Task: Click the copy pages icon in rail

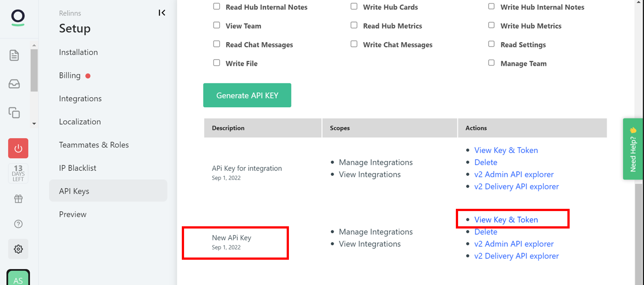Action: tap(14, 113)
